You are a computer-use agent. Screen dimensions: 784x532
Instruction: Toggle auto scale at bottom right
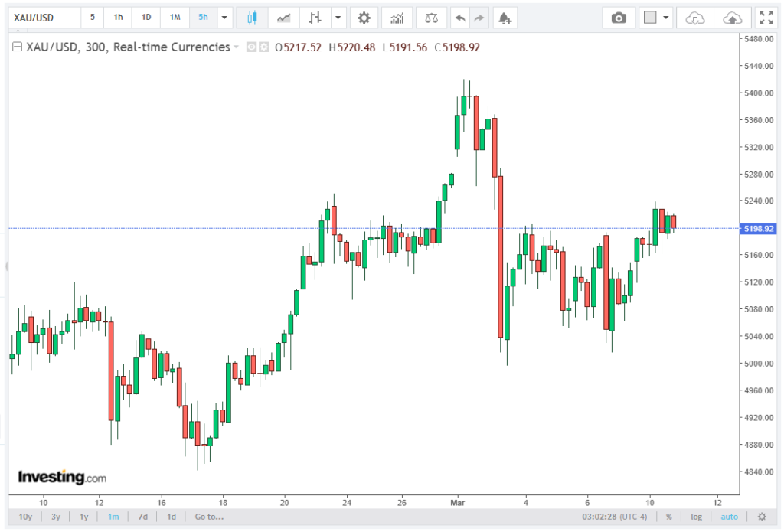(x=729, y=517)
